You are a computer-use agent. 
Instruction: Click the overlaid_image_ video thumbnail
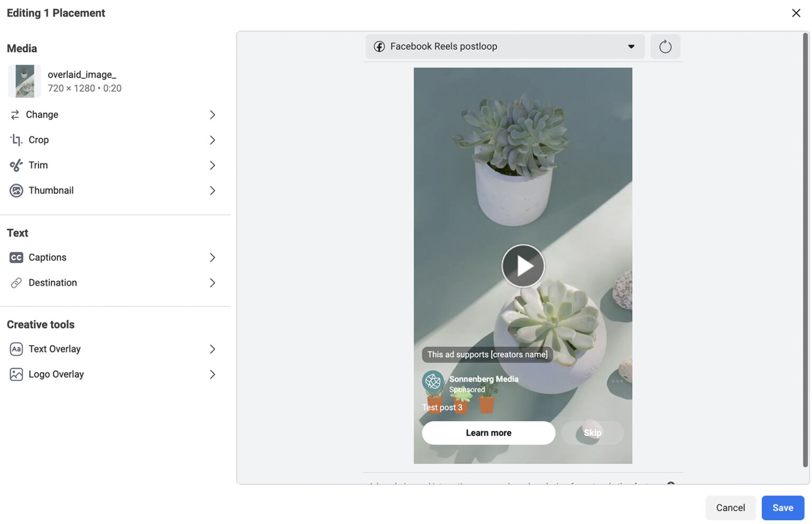coord(24,81)
